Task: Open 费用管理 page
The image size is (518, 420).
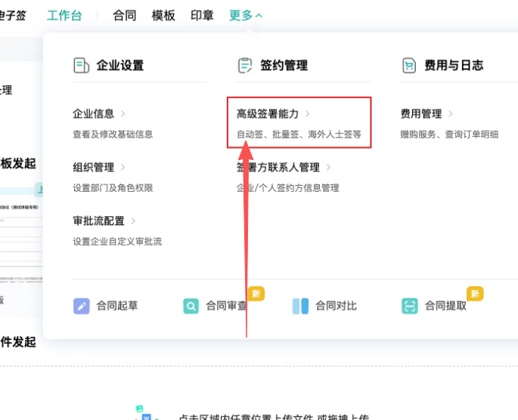Action: point(421,114)
